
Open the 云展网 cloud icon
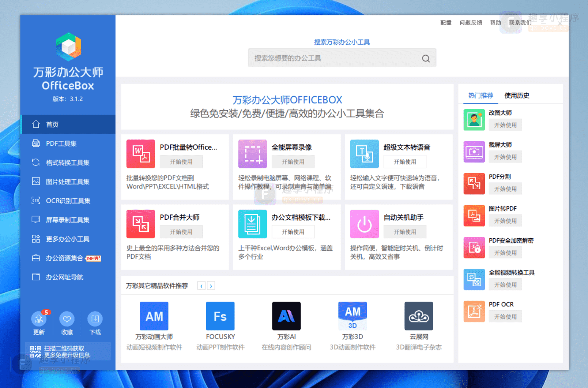point(419,316)
